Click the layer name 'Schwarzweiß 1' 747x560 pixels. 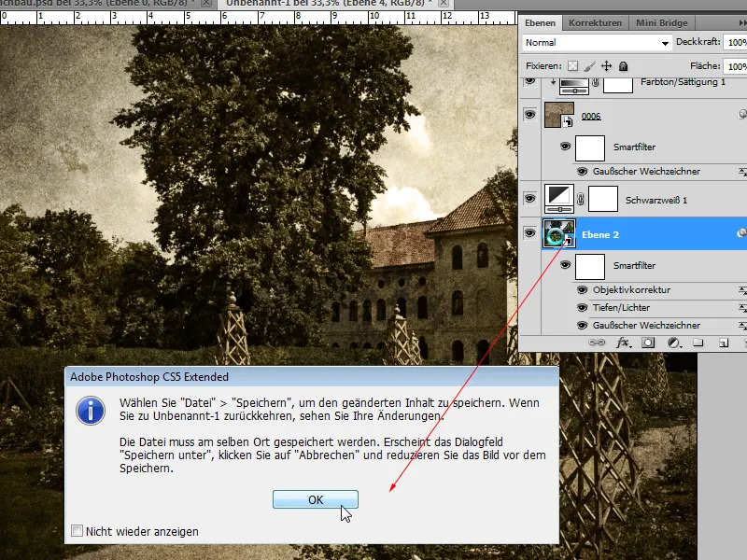click(656, 200)
